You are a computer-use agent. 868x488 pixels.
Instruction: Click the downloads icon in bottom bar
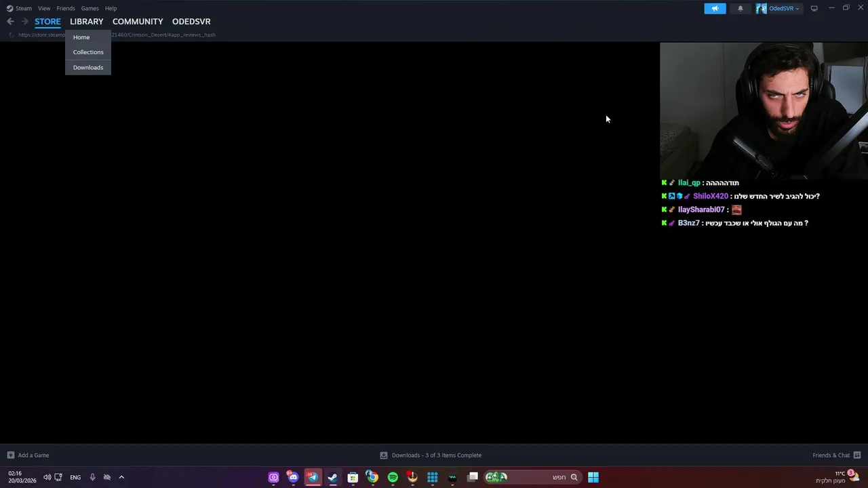coord(383,455)
